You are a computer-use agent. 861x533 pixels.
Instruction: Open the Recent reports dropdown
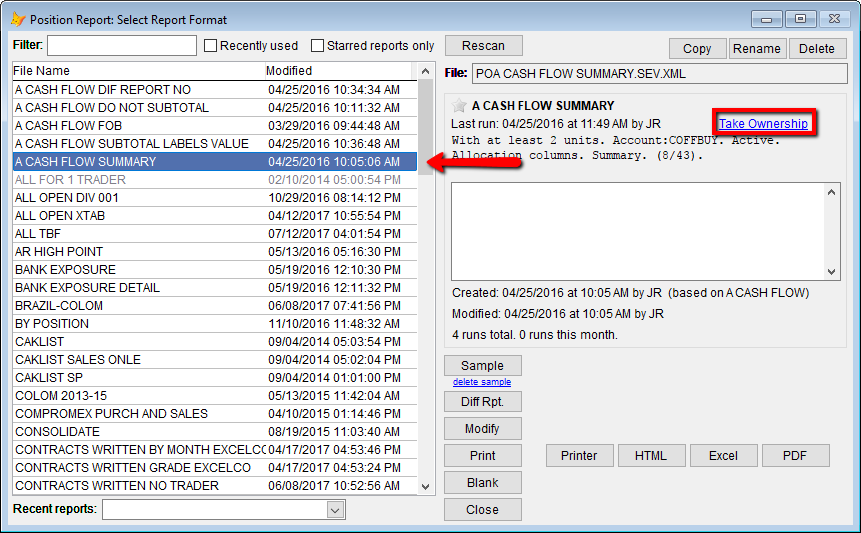(336, 510)
